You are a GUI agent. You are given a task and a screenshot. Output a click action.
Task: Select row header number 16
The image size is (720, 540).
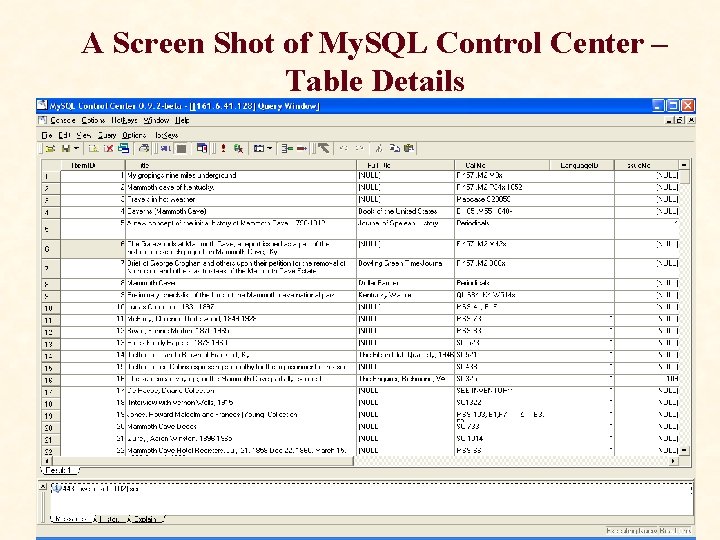51,380
